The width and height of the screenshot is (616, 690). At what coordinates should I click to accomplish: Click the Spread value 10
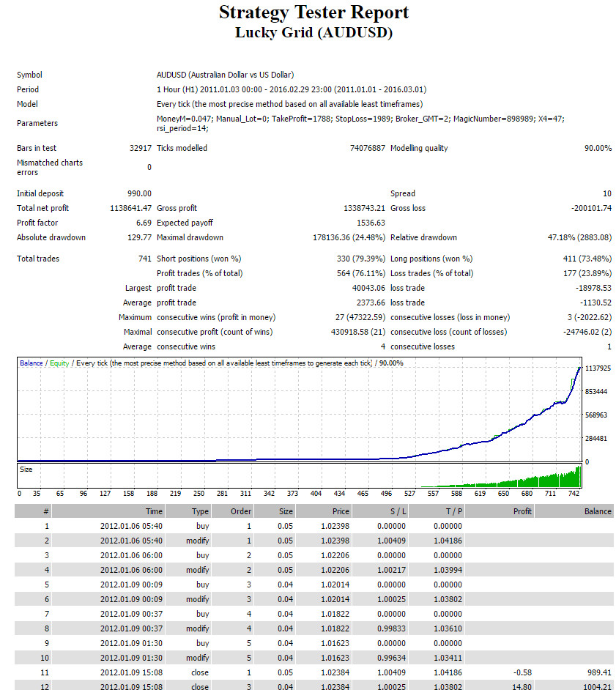tap(606, 193)
